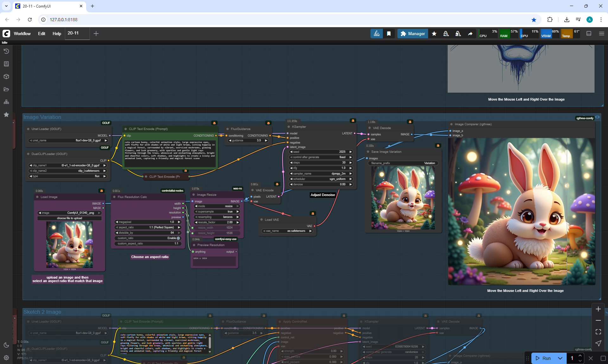
Task: Open the node library book icon
Action: [x=6, y=64]
